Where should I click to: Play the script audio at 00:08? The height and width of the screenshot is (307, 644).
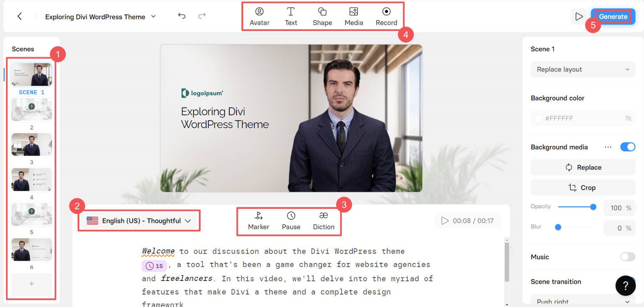445,221
